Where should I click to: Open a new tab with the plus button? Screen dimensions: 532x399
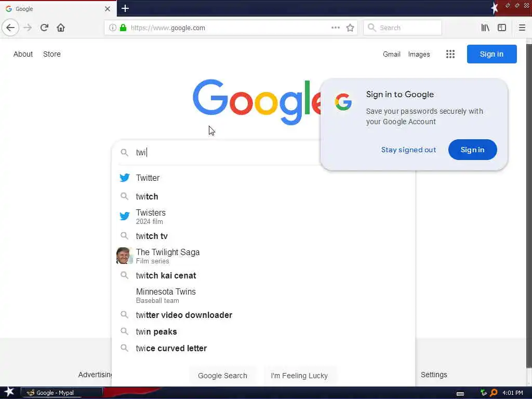[x=125, y=8]
